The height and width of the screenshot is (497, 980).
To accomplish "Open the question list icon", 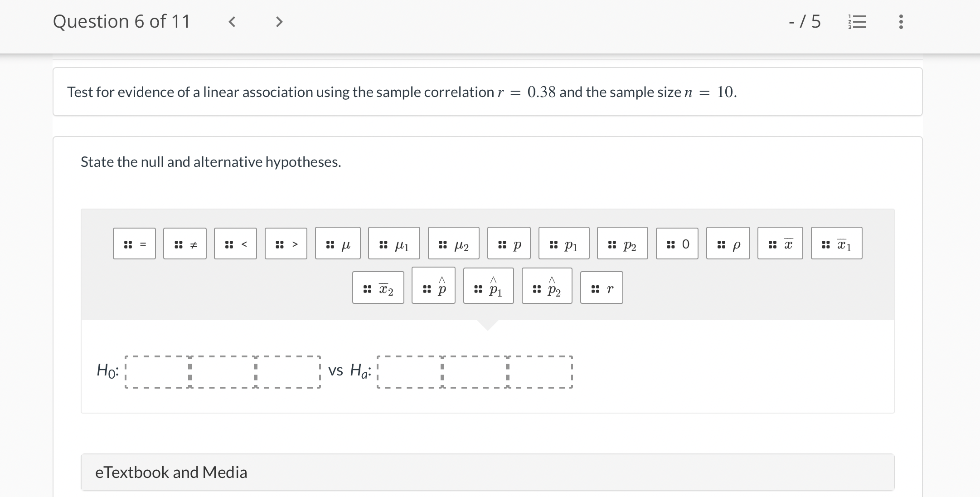I will pyautogui.click(x=857, y=22).
